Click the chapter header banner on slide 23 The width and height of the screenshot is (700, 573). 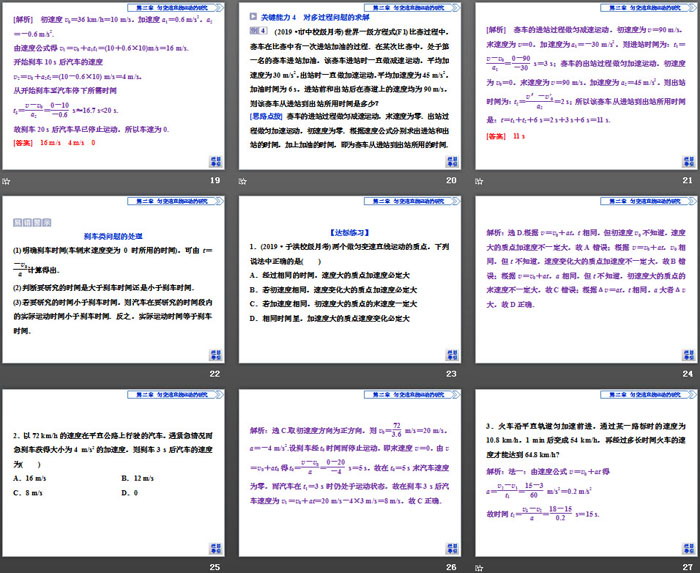coord(412,201)
